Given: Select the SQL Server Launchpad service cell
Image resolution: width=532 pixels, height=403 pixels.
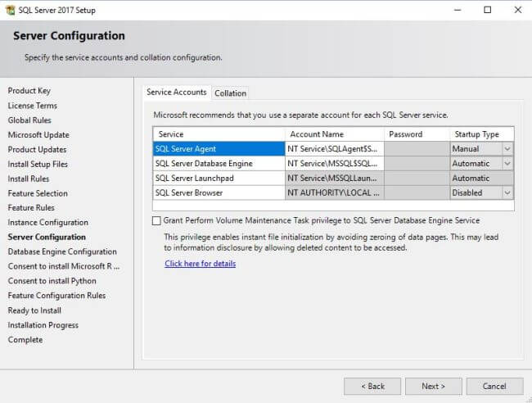Looking at the screenshot, I should click(219, 178).
